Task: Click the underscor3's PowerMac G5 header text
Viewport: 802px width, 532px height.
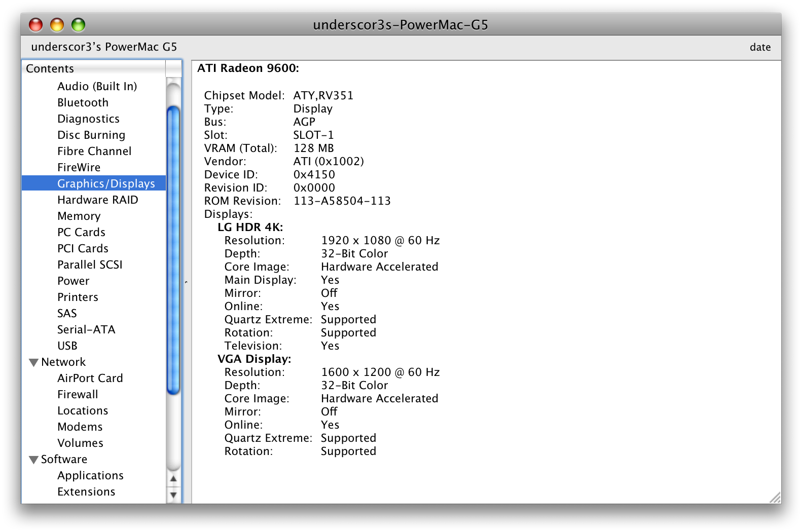Action: [x=104, y=47]
